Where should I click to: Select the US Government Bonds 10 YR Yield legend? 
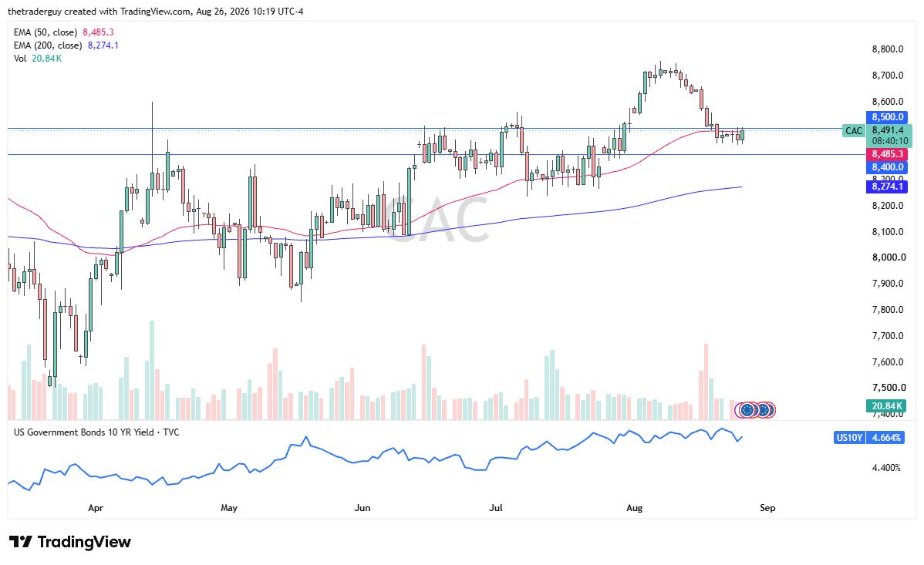point(96,432)
